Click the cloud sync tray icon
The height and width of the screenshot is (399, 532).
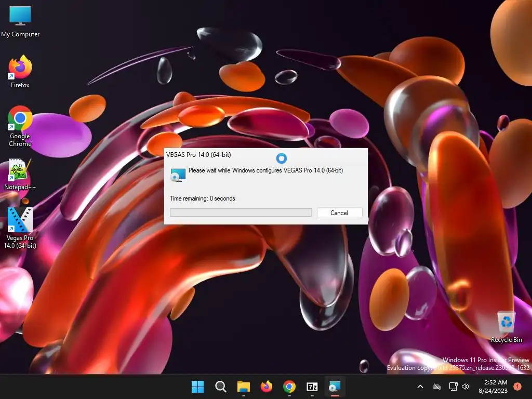(x=437, y=387)
